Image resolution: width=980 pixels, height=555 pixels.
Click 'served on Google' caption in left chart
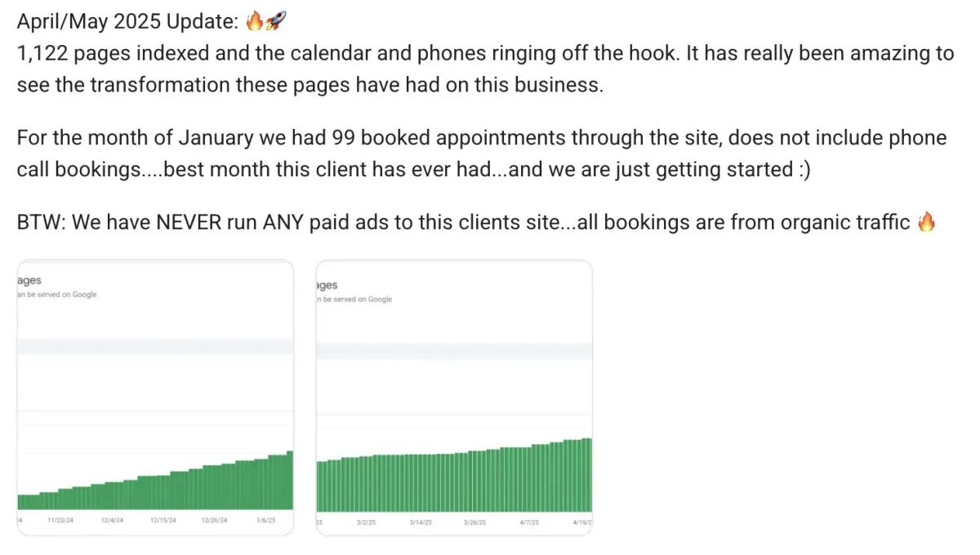click(x=57, y=295)
